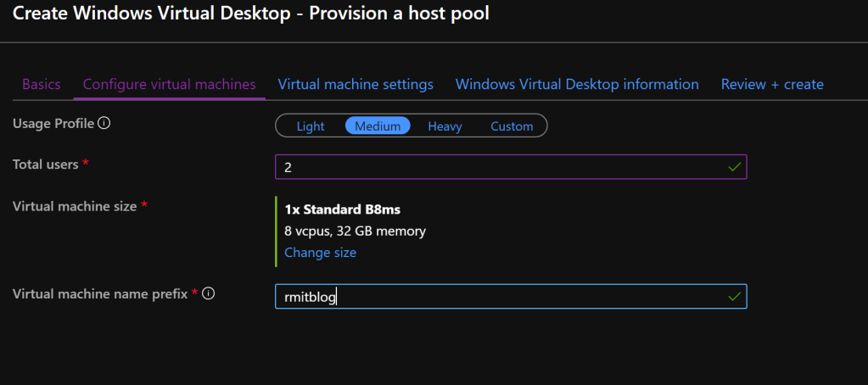This screenshot has height=385, width=868.
Task: Click the Usage Profile info icon
Action: 104,123
